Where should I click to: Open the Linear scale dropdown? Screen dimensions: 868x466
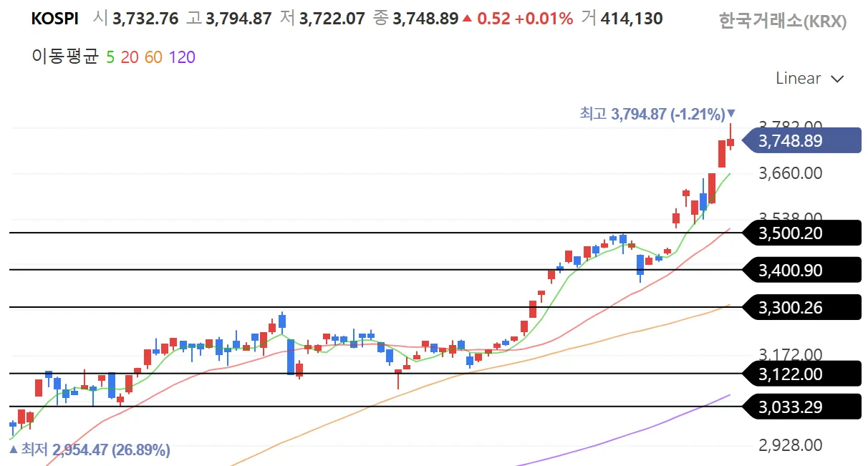[x=810, y=79]
